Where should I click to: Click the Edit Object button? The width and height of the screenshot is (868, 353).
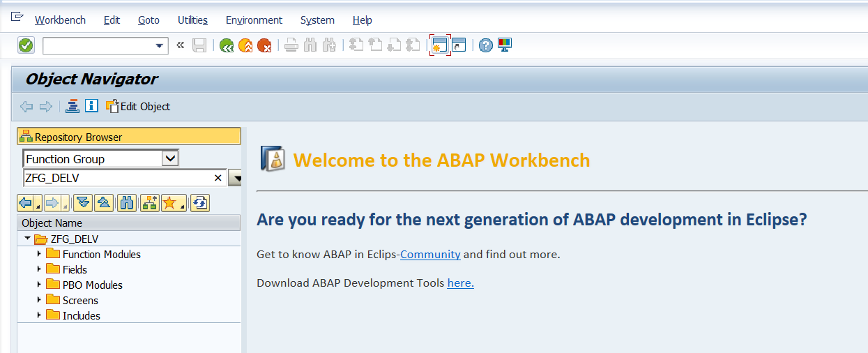click(x=137, y=107)
